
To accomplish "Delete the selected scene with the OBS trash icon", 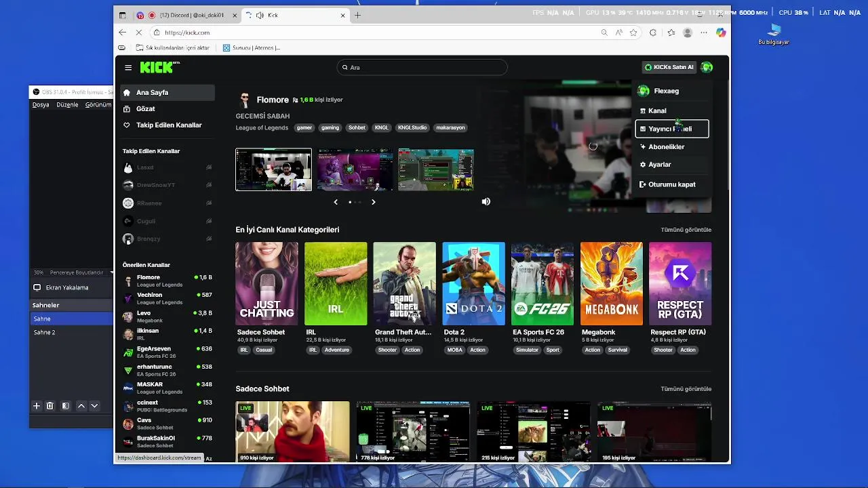I will click(x=50, y=406).
